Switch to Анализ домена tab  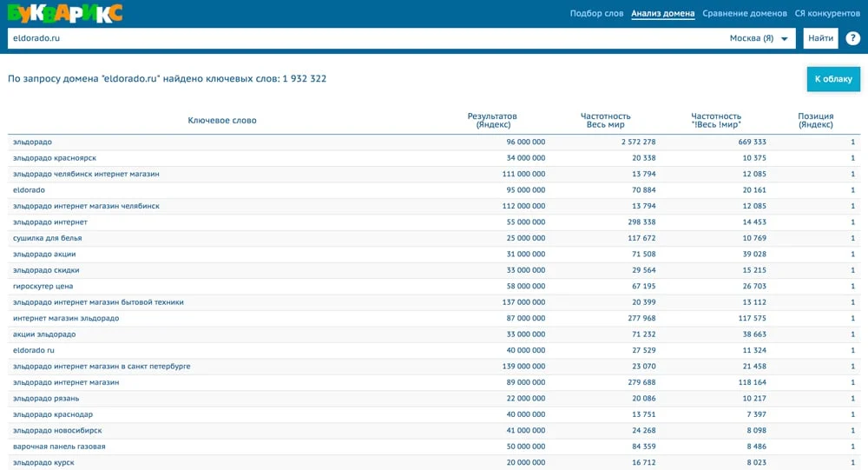pos(662,13)
